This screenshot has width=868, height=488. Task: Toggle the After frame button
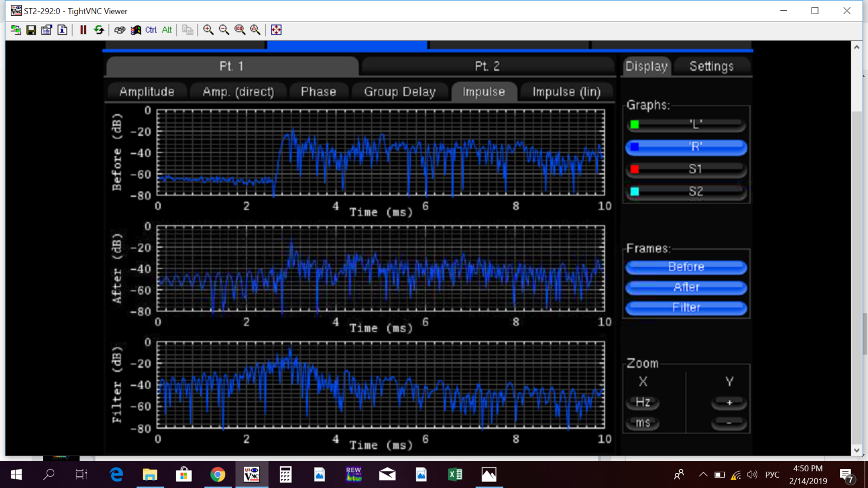click(686, 287)
